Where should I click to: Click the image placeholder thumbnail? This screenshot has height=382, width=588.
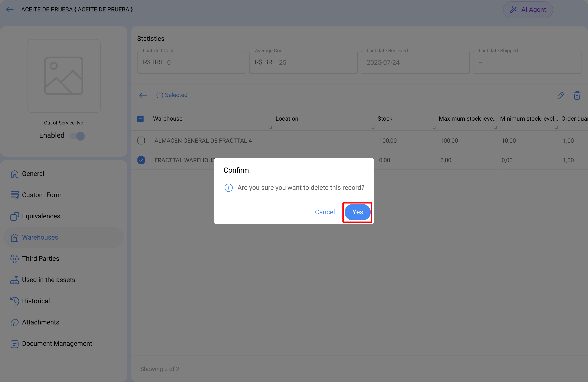[64, 76]
